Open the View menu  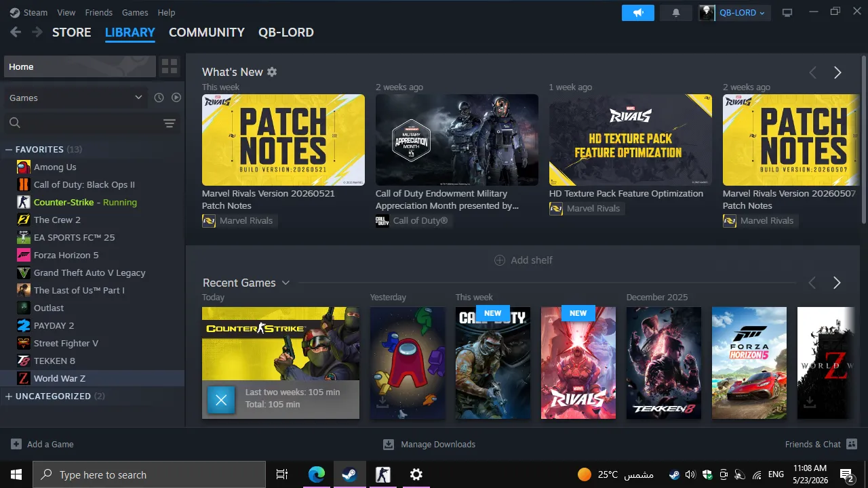[x=66, y=12]
